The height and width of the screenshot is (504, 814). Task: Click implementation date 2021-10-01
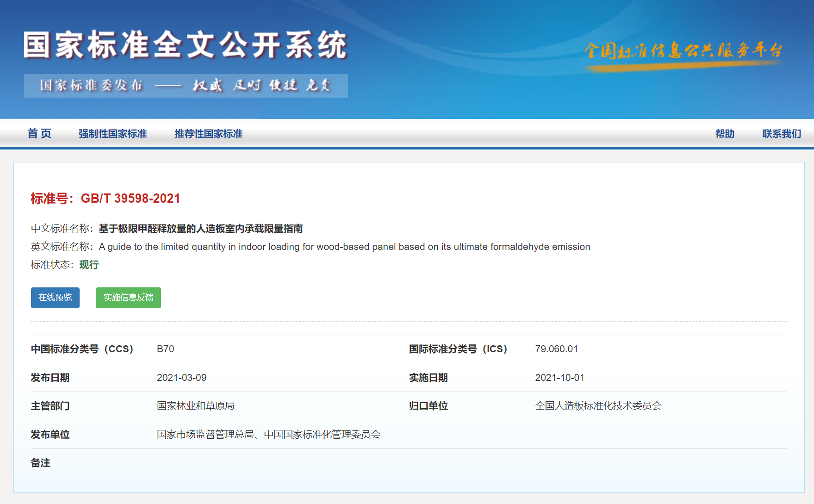tap(559, 378)
